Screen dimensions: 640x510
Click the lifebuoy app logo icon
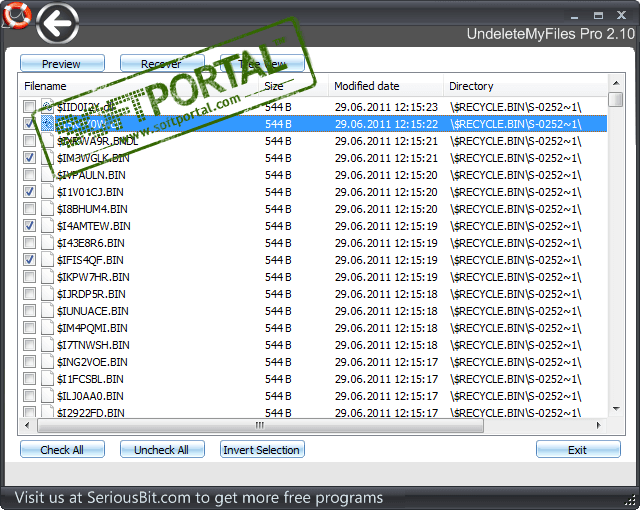coord(16,15)
